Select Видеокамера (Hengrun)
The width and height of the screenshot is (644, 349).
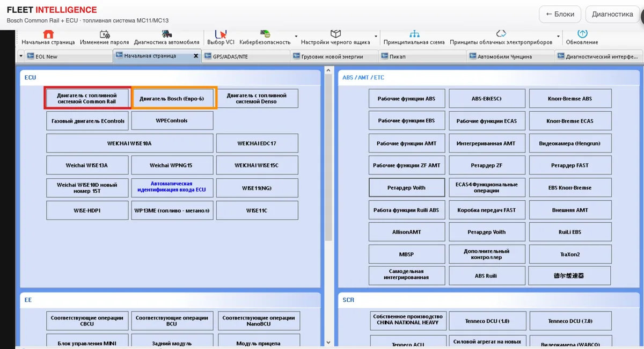click(570, 143)
